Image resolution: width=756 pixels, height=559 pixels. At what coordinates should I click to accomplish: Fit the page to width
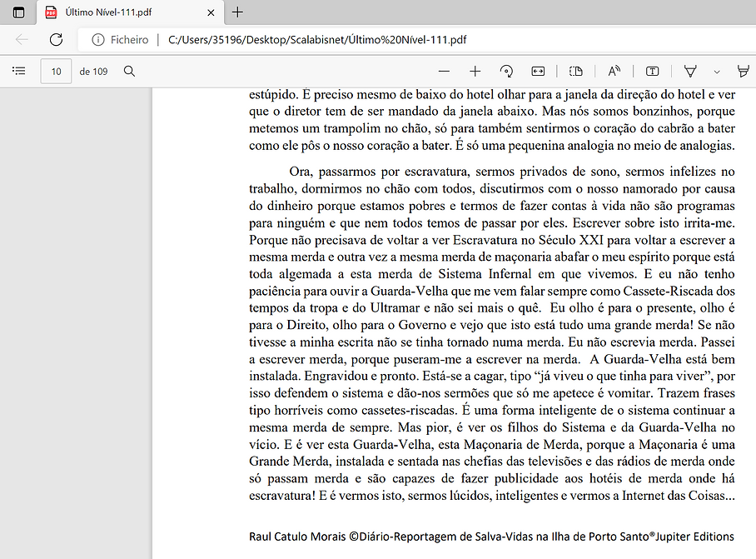pos(538,72)
